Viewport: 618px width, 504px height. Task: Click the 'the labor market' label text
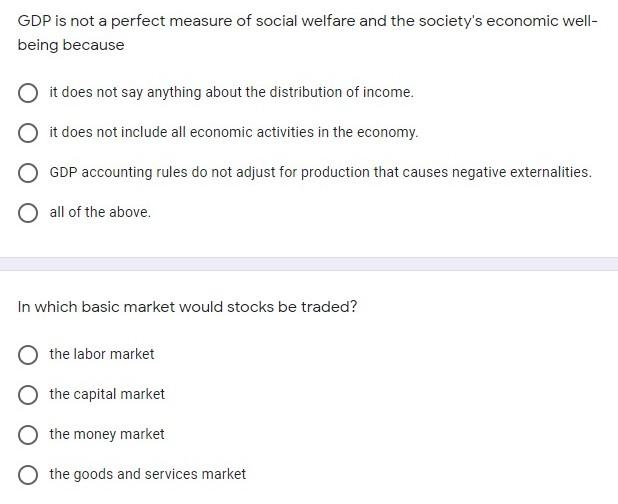(x=102, y=354)
